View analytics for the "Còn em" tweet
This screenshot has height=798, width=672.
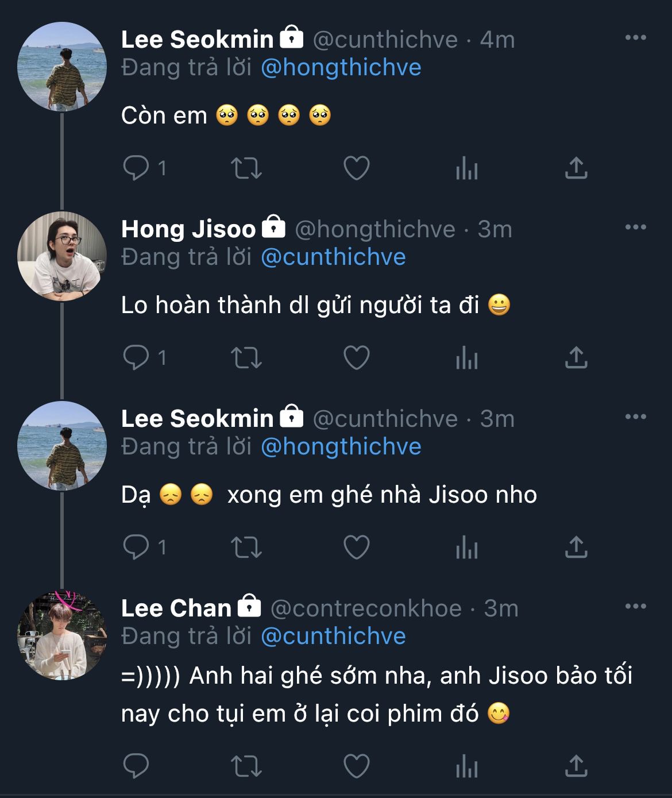click(466, 168)
